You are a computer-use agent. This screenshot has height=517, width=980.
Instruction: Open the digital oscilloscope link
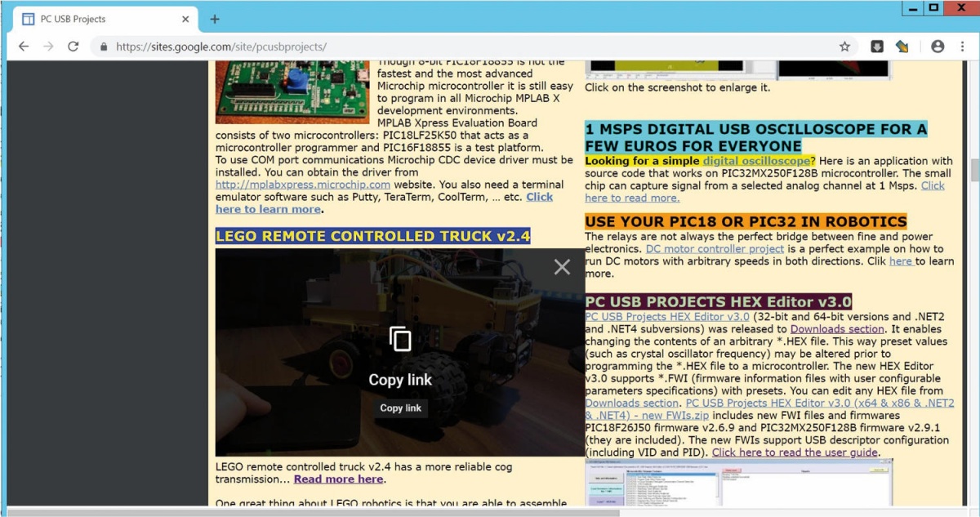click(756, 161)
